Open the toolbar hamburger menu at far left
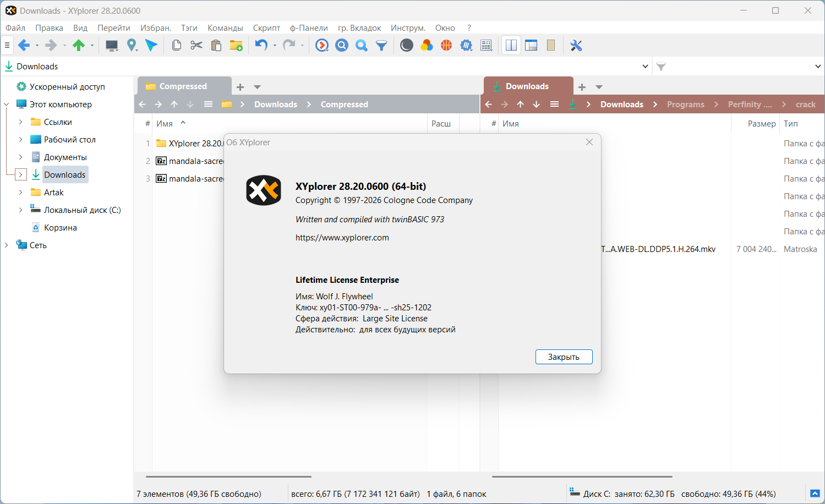Image resolution: width=825 pixels, height=504 pixels. click(x=7, y=46)
